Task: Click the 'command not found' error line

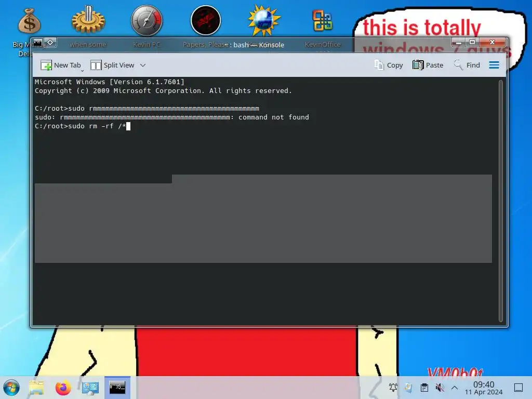Action: coord(171,117)
